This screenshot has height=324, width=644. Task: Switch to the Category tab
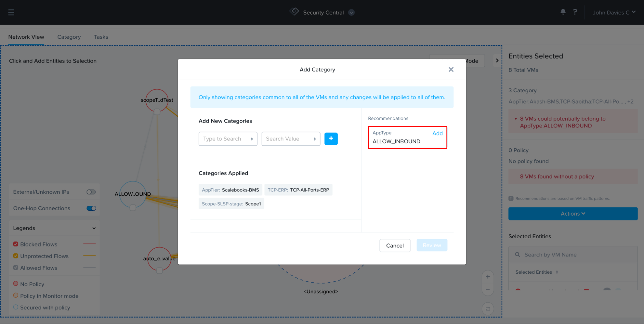click(x=69, y=37)
